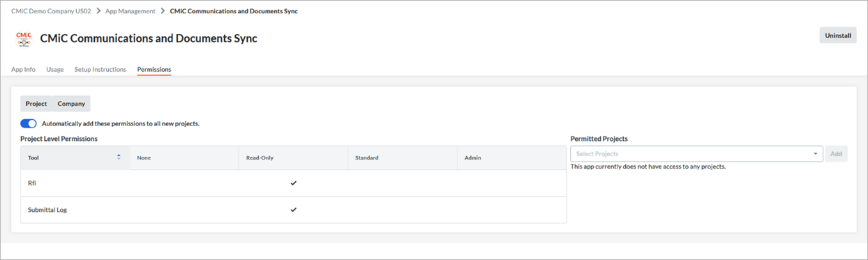Select the Submittal Log tool row
The height and width of the screenshot is (260, 868).
pos(293,209)
